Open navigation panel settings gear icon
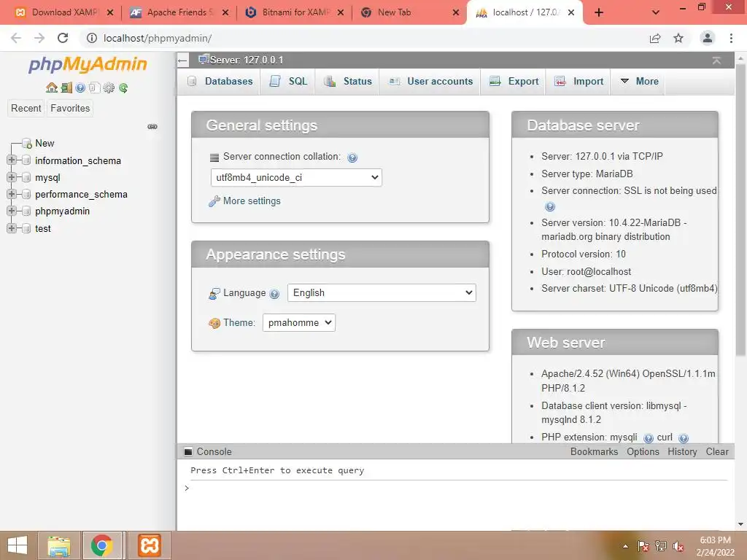747x560 pixels. click(x=109, y=87)
